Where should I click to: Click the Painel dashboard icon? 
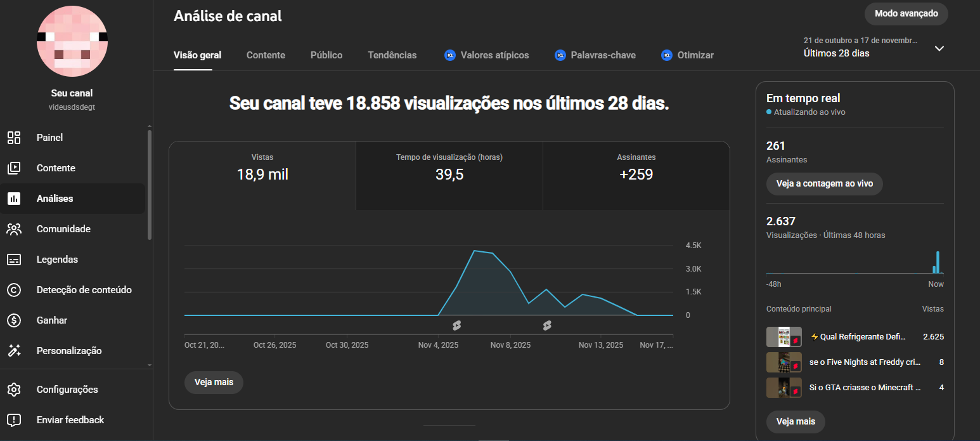point(14,138)
